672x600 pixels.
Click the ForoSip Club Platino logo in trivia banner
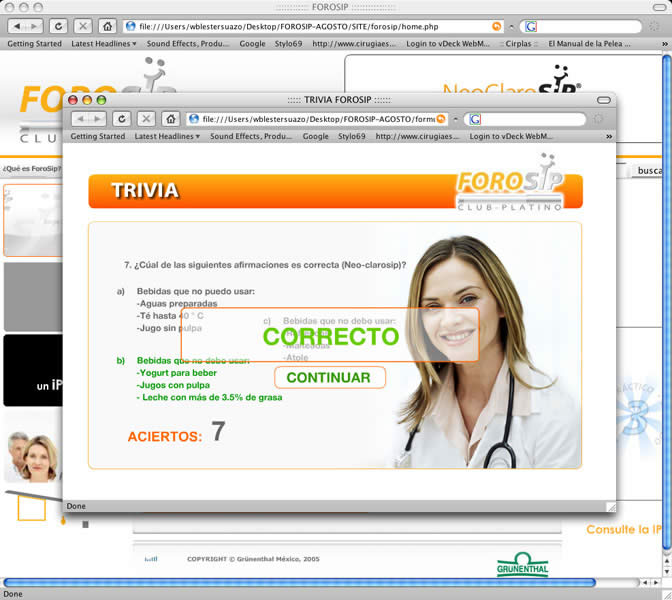click(510, 183)
